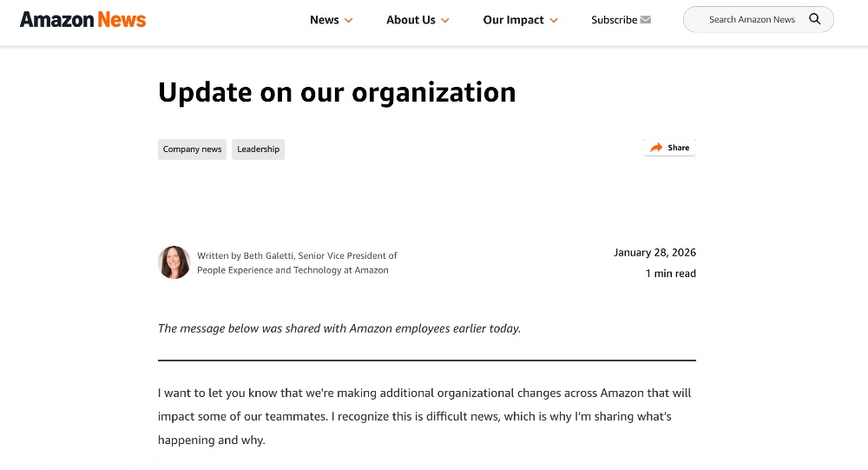Expand the About Us dropdown chevron
Viewport: 868px width, 470px height.
[445, 20]
